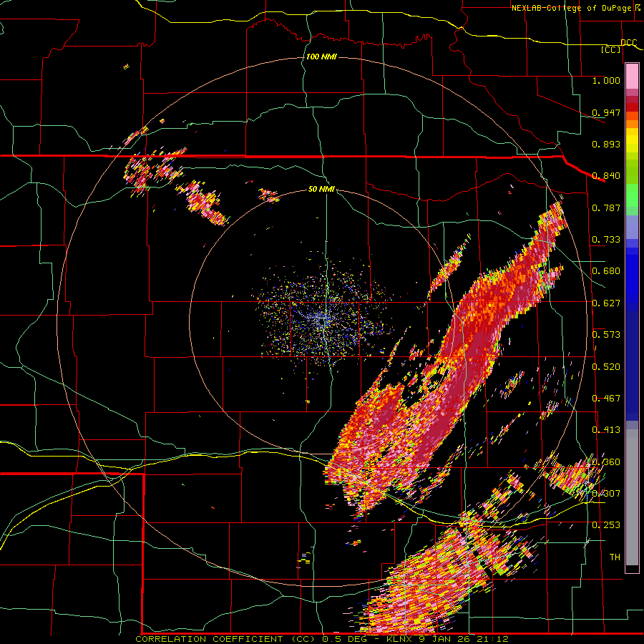Click the 0.467 scale value
This screenshot has width=644, height=644.
tap(606, 399)
